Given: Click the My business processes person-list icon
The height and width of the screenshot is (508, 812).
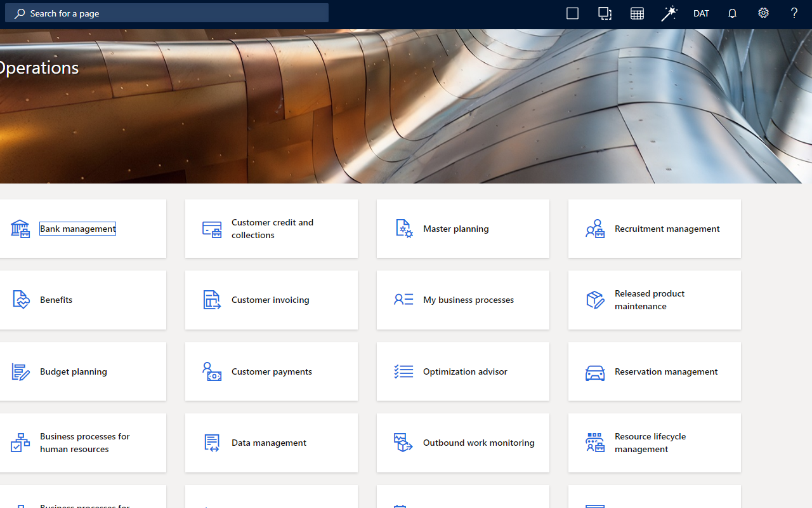Looking at the screenshot, I should click(x=403, y=300).
